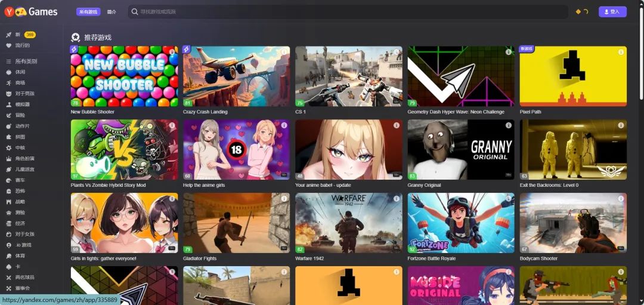Select the 对于男孩 for boys category
This screenshot has width=644, height=305.
pos(20,94)
